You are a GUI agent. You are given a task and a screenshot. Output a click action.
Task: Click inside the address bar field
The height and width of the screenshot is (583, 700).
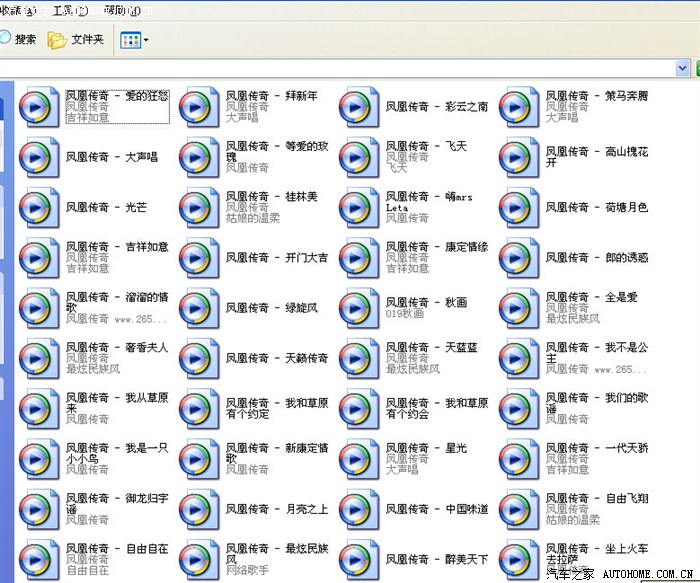pos(340,68)
